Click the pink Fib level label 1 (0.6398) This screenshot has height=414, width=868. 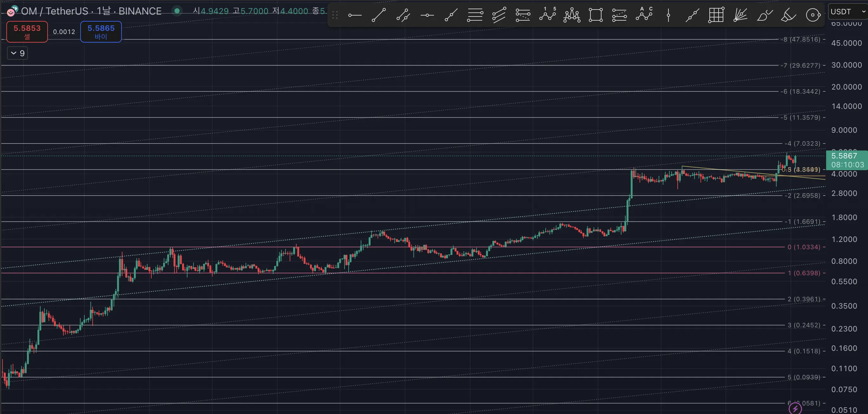804,273
